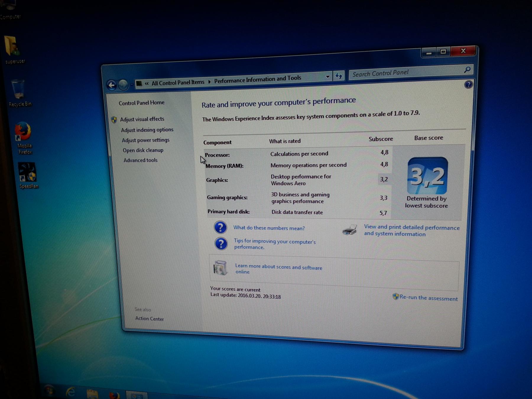Click the printer icon
Viewport: 532px width, 399px height.
349,230
